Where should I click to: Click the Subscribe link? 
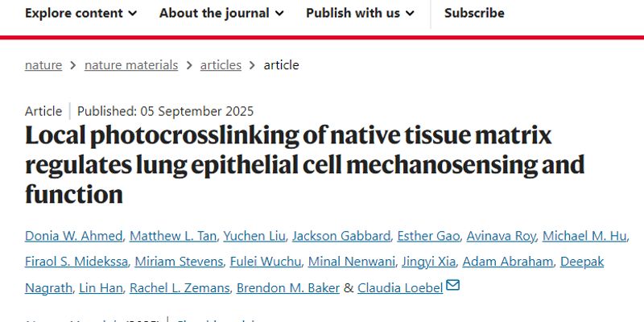tap(474, 13)
